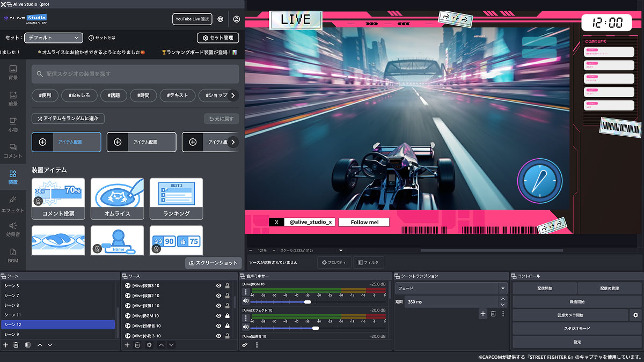
Task: Show more tags with the right chevron
Action: (233, 95)
